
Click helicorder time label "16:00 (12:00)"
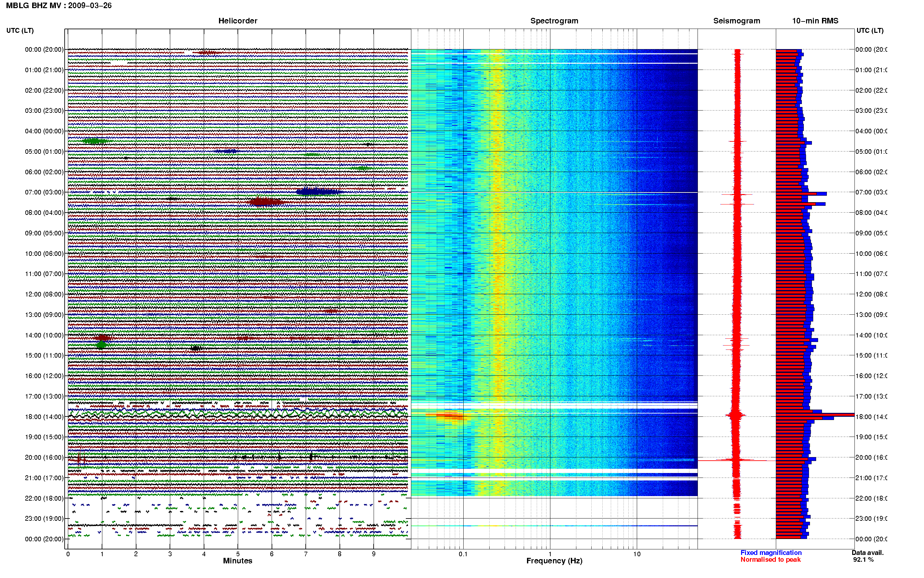point(44,376)
